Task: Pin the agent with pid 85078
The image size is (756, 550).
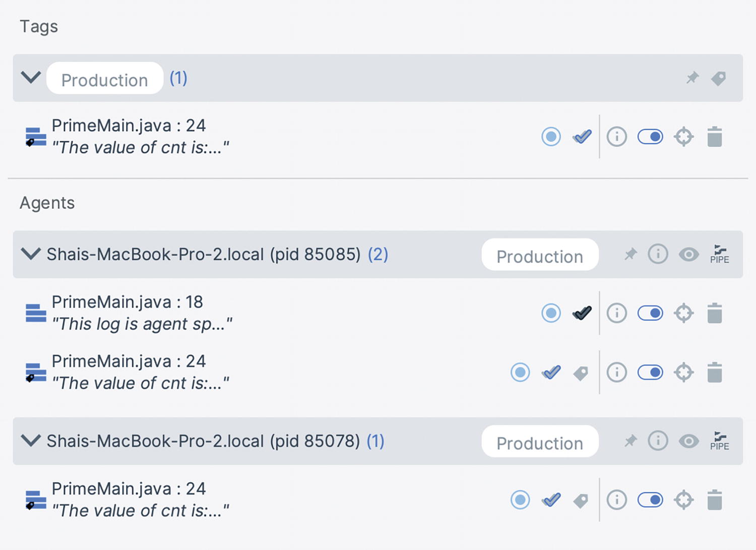Action: point(630,441)
